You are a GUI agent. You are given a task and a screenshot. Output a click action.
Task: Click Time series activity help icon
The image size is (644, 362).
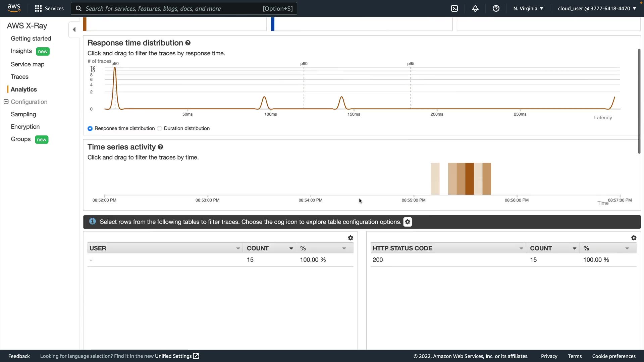(160, 147)
